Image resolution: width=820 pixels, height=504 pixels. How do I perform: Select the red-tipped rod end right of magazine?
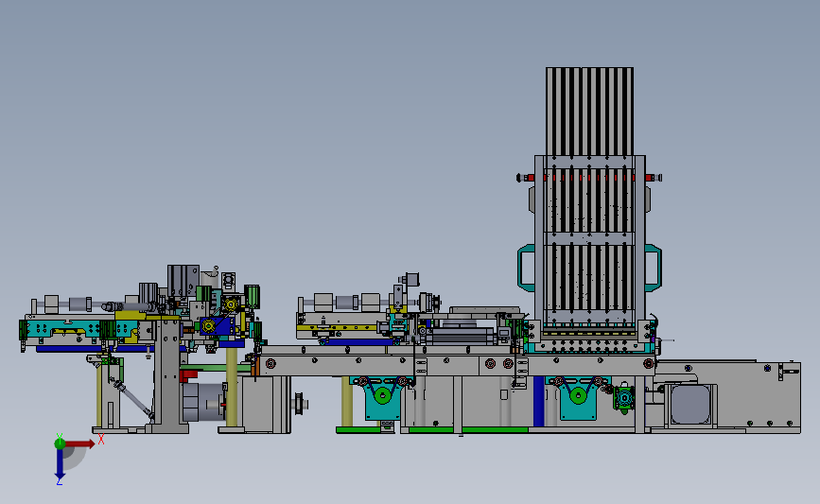(654, 178)
